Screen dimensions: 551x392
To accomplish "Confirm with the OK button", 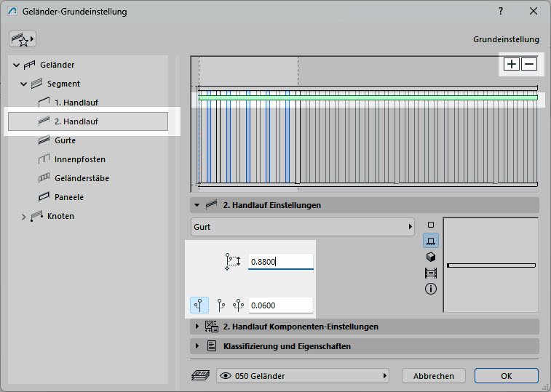I will tap(506, 376).
